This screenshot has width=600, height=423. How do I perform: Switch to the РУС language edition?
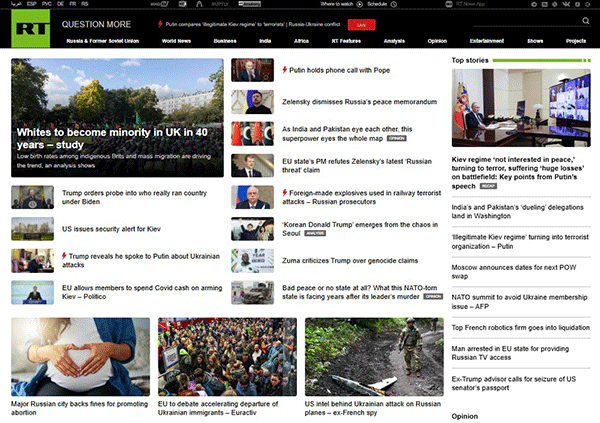(x=47, y=4)
